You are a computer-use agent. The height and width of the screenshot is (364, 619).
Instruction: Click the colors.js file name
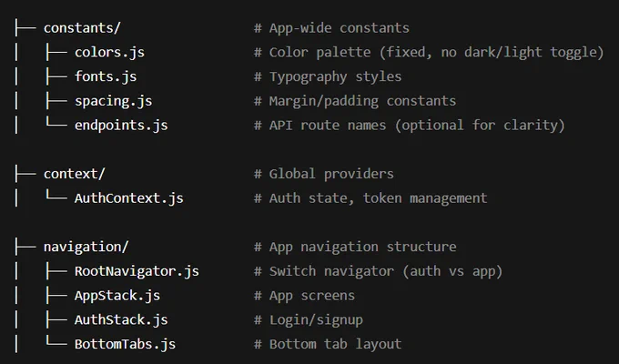[109, 53]
